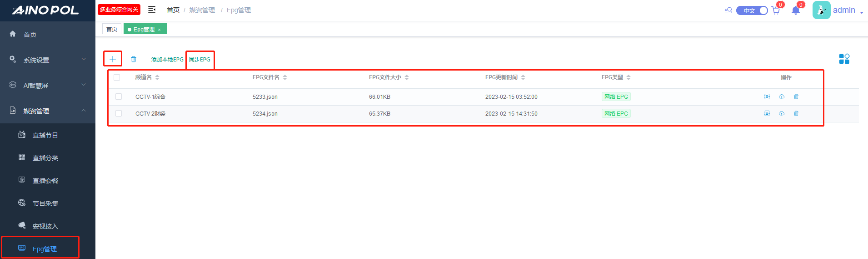Switch to the 首页 tab
This screenshot has width=868, height=259.
[x=112, y=29]
